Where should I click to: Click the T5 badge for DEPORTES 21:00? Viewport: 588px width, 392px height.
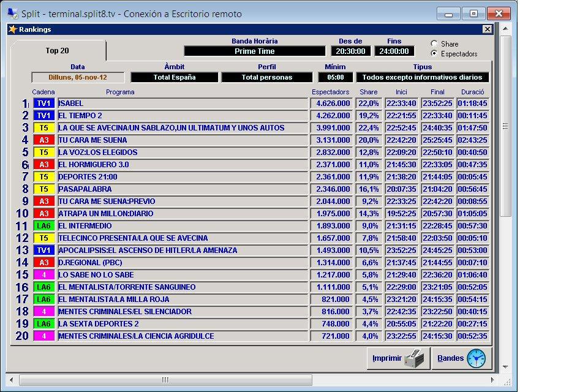[x=44, y=177]
